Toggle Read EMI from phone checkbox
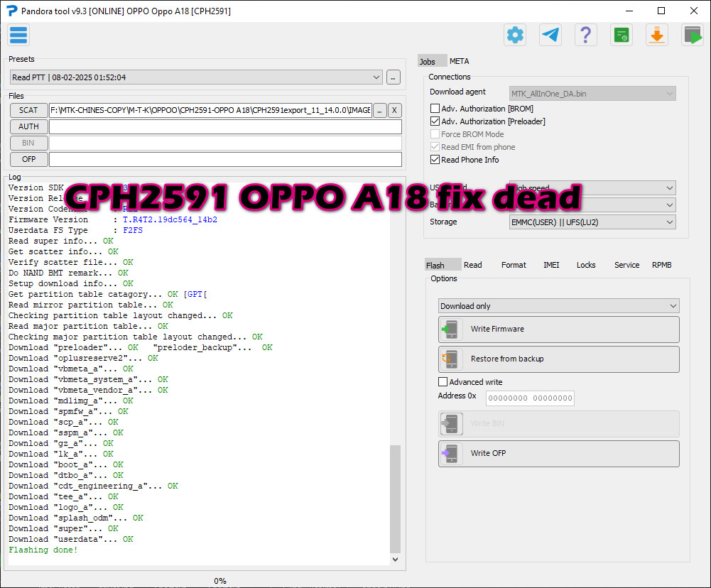This screenshot has width=711, height=588. [x=435, y=146]
